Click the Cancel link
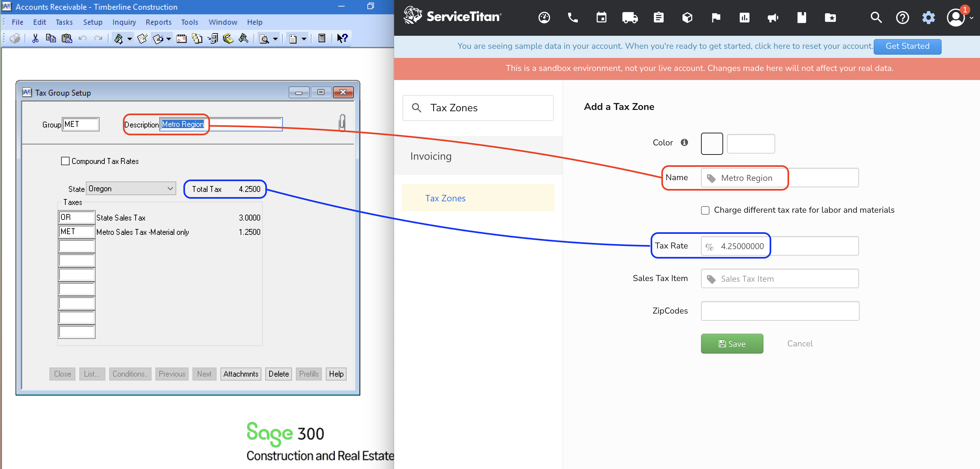980x469 pixels. tap(800, 343)
